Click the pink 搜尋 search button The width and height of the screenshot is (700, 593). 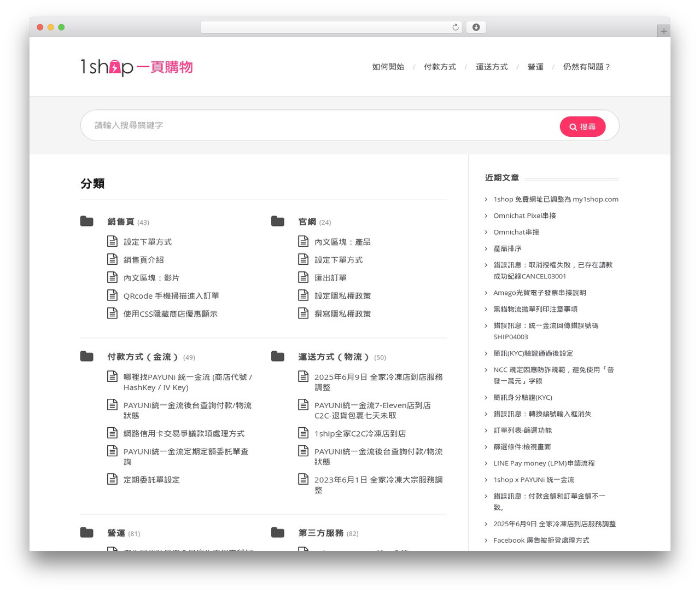(582, 126)
